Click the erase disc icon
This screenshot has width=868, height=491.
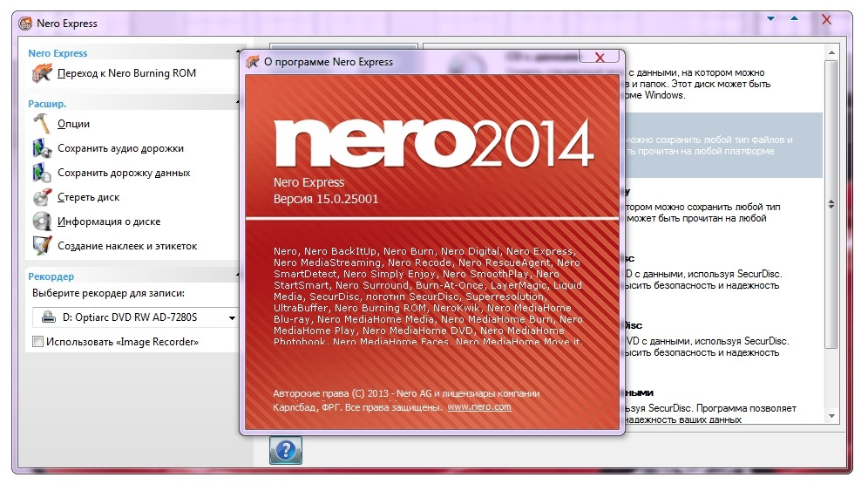click(42, 197)
